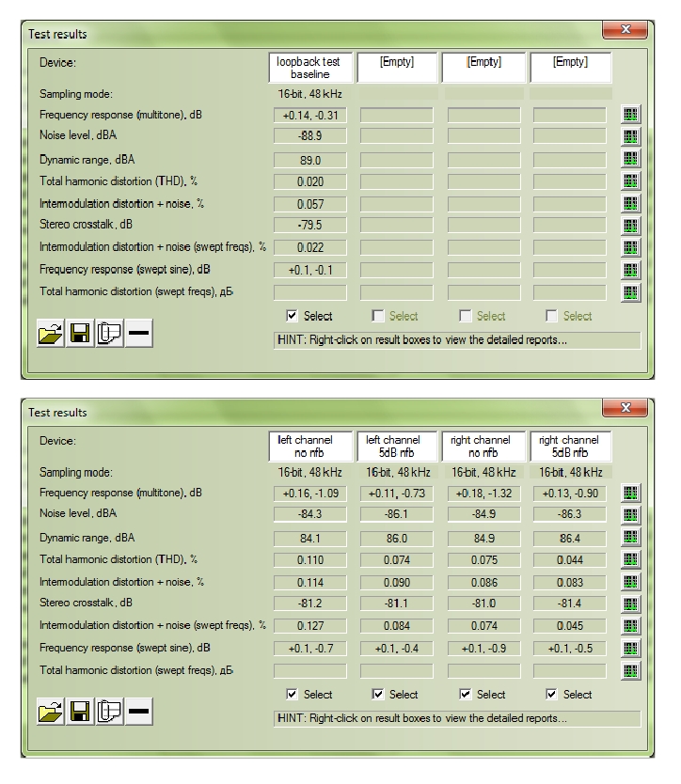This screenshot has height=784, width=681.
Task: Click the -79.5 stereo crosstalk box
Action: (x=310, y=225)
